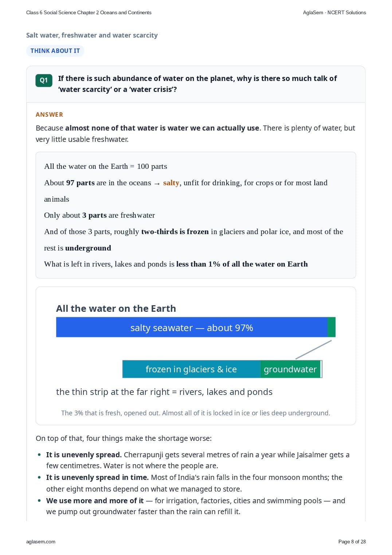Viewport: 392px width, 555px height.
Task: Click the small green freshwater segment
Action: [x=332, y=327]
